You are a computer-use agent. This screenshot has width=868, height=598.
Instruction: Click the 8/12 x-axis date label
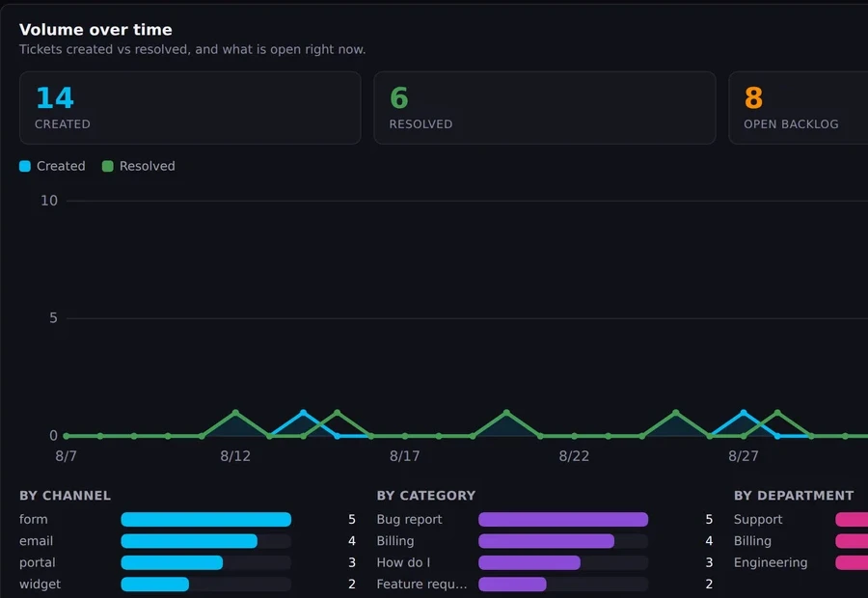(235, 456)
